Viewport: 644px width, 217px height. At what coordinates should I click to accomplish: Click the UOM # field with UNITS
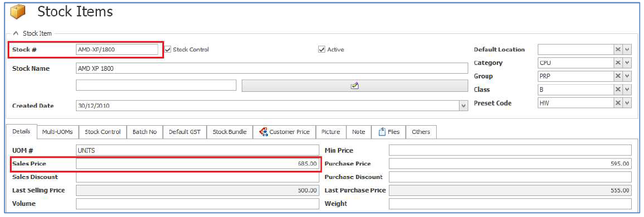point(197,150)
